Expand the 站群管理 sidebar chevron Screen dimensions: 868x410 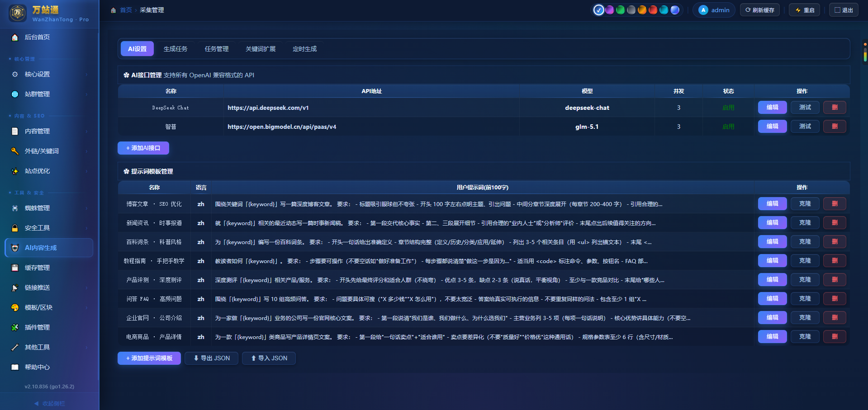click(86, 94)
